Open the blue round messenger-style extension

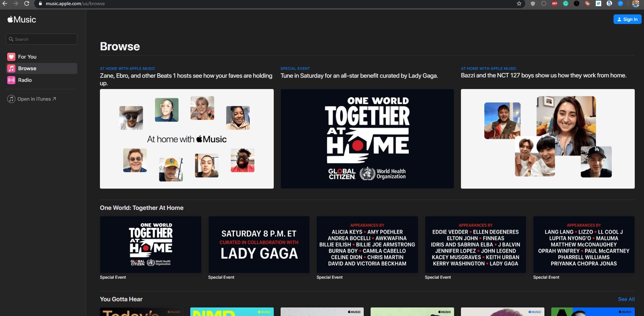620,3
